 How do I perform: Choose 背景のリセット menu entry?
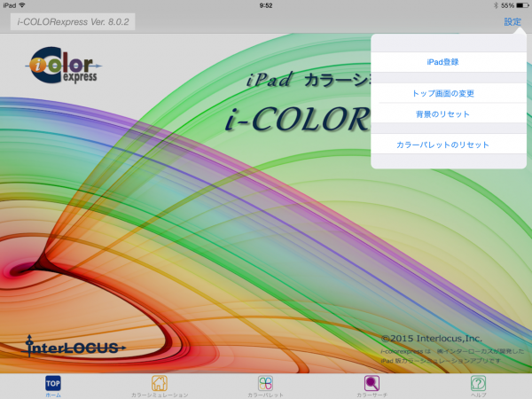[449, 114]
